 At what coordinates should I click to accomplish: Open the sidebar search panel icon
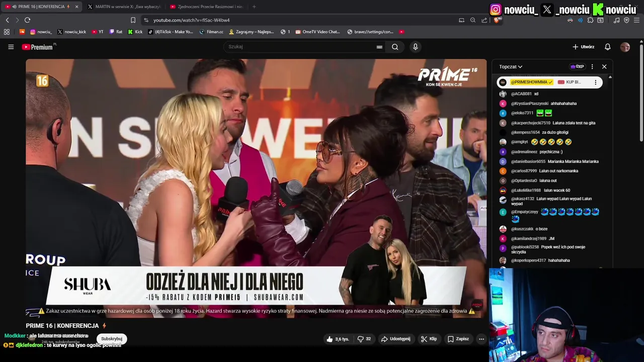[600, 20]
